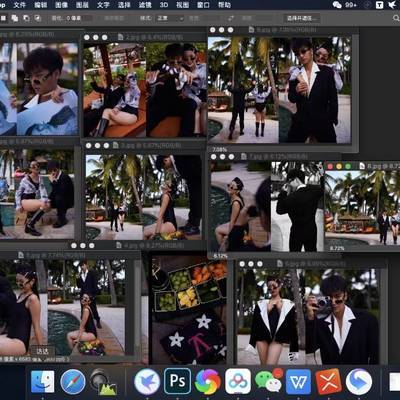Open the 窗口 menu
Screen dimensions: 400x400
pyautogui.click(x=203, y=5)
